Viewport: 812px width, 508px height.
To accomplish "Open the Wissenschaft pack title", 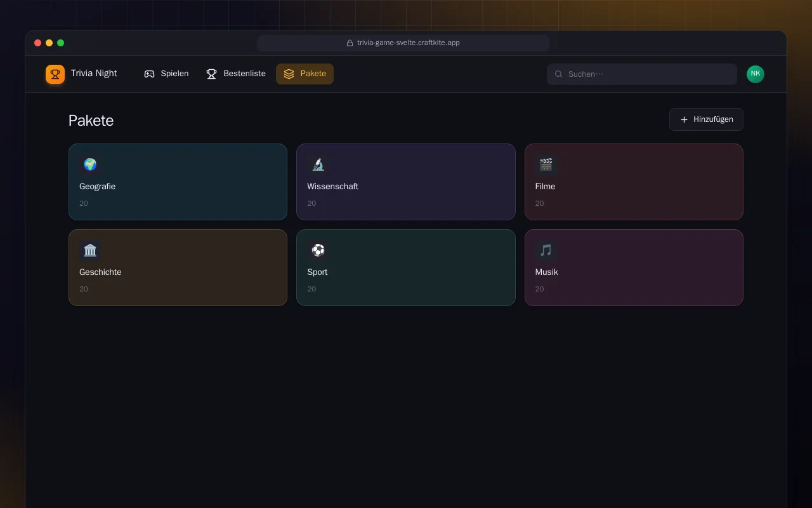I will [x=332, y=186].
